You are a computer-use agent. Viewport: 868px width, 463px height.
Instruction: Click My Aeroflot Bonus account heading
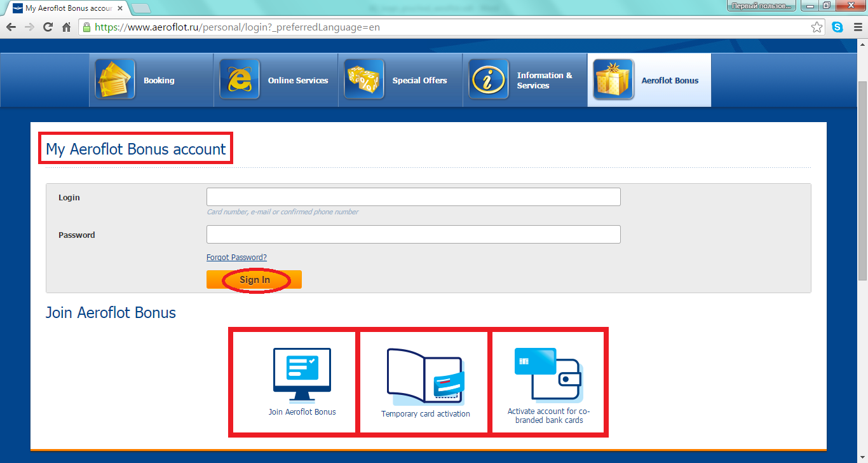136,149
